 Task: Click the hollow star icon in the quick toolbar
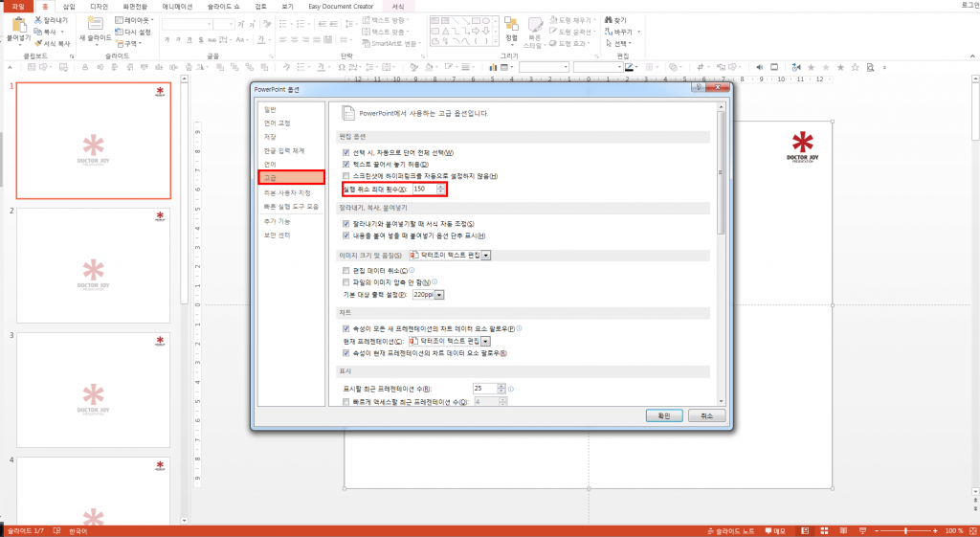[855, 67]
